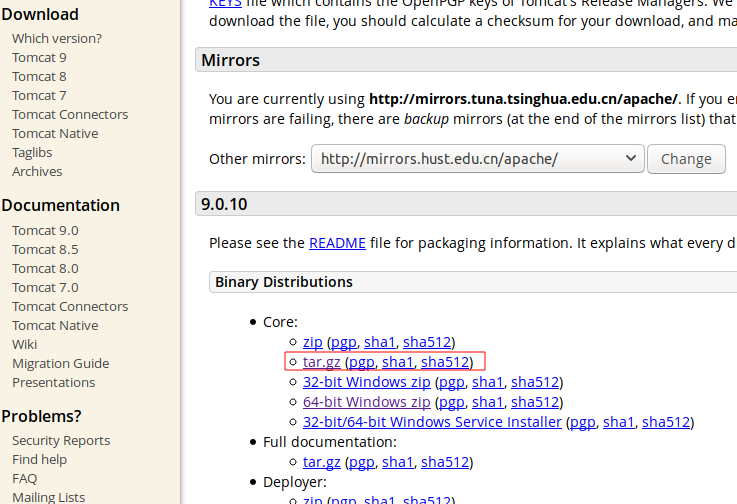Viewport: 737px width, 504px height.
Task: Download 32-bit/64-bit Windows Service Installer
Action: pyautogui.click(x=432, y=422)
